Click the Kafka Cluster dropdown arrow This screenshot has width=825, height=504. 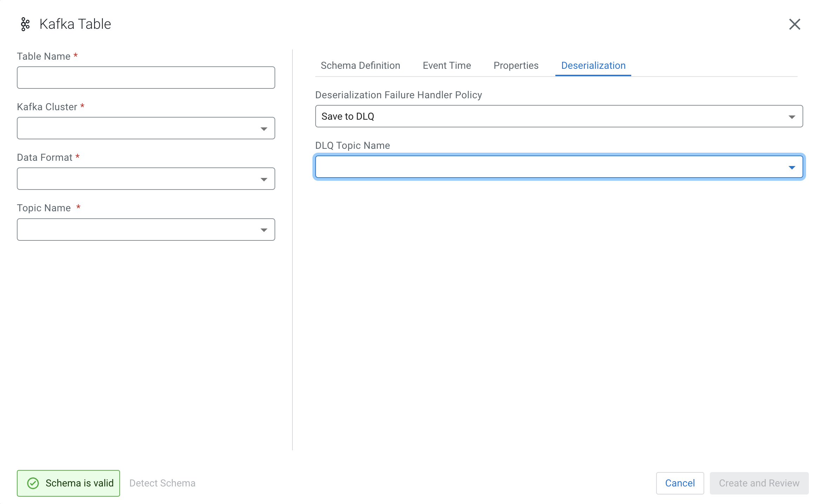(x=264, y=129)
